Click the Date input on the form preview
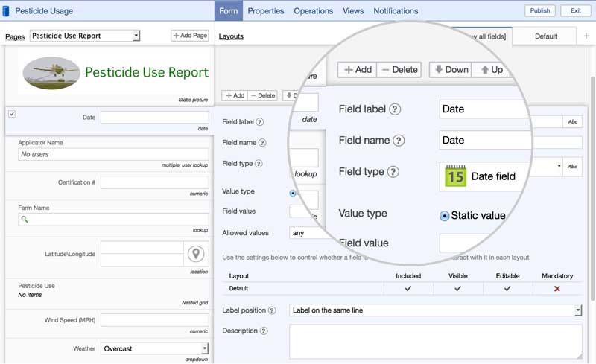The image size is (596, 364). (155, 118)
